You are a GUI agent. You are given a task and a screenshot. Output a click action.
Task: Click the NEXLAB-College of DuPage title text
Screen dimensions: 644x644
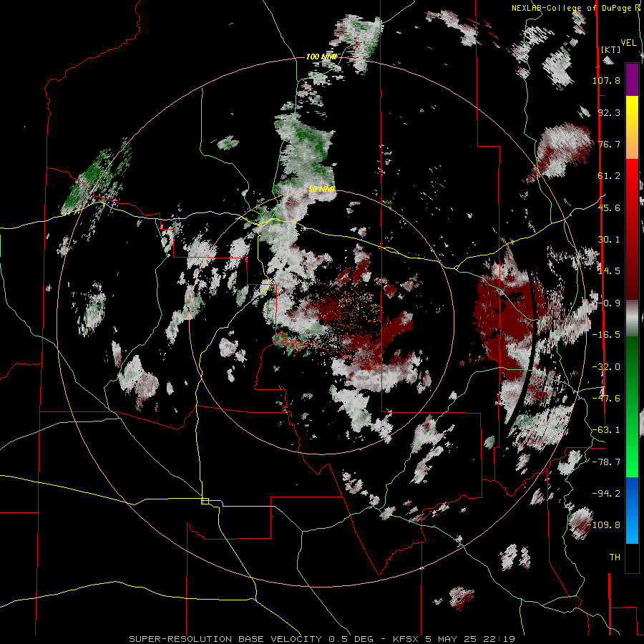(x=575, y=8)
